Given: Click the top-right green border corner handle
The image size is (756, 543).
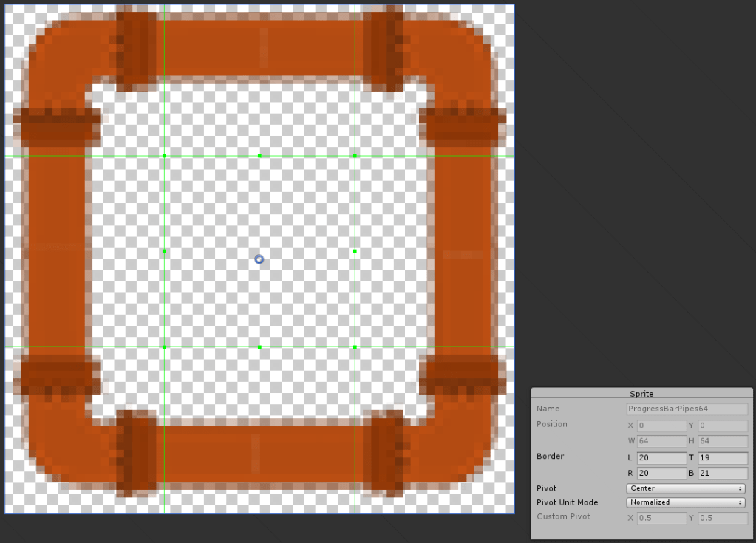Looking at the screenshot, I should point(355,156).
